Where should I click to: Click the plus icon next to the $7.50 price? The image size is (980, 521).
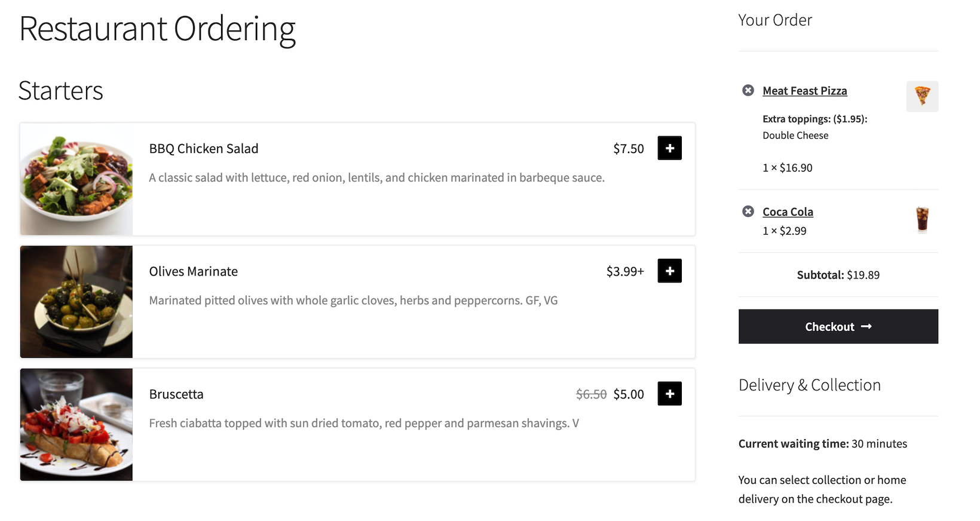click(669, 148)
